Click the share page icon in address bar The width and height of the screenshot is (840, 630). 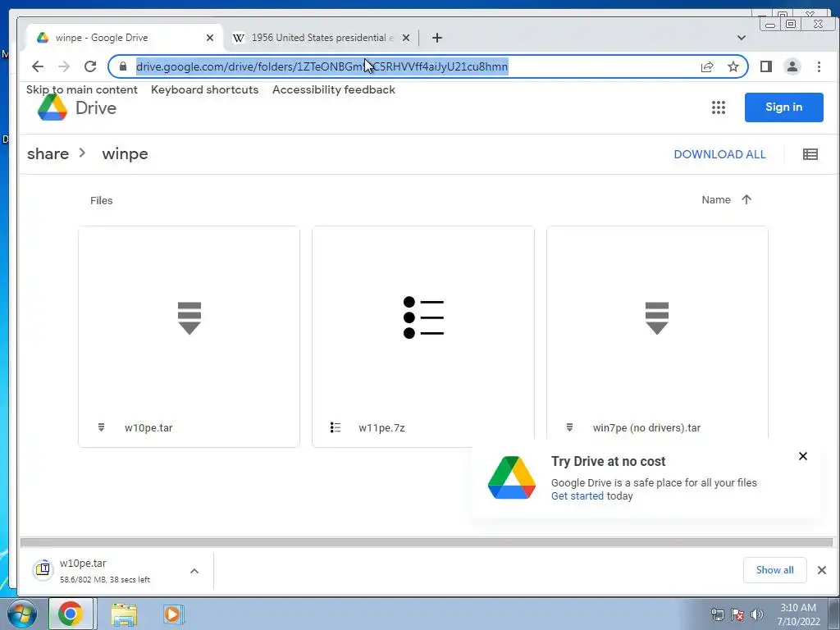707,66
